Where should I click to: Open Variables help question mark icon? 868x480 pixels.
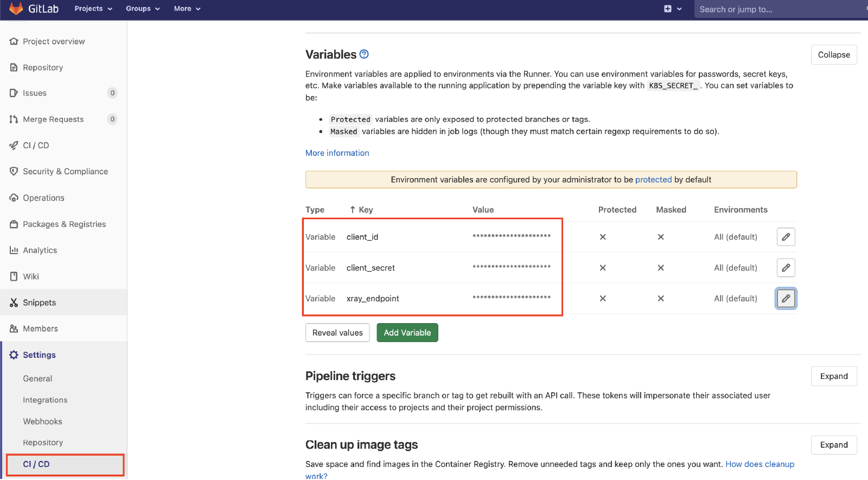click(x=364, y=54)
